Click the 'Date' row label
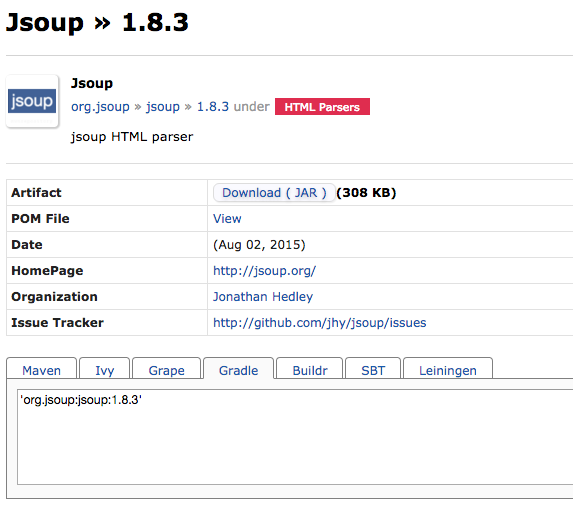Image resolution: width=573 pixels, height=509 pixels. click(x=27, y=245)
